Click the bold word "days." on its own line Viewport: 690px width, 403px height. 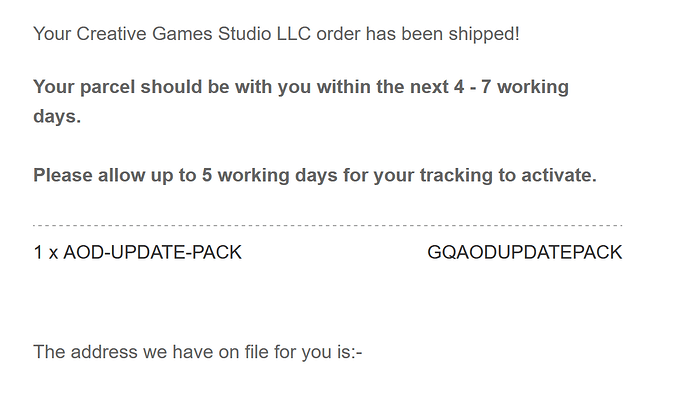pyautogui.click(x=57, y=116)
